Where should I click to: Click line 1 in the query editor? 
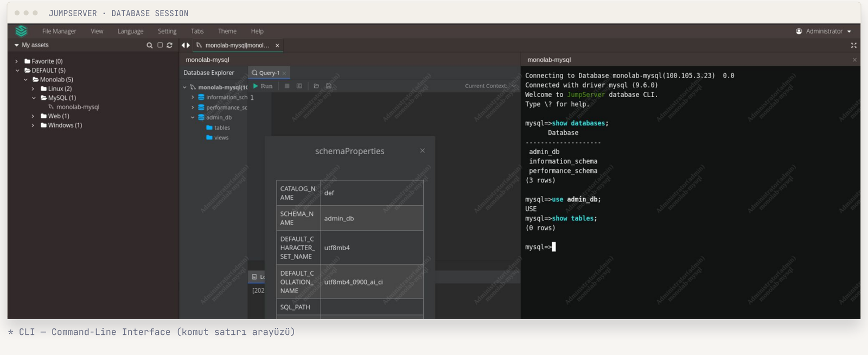252,97
